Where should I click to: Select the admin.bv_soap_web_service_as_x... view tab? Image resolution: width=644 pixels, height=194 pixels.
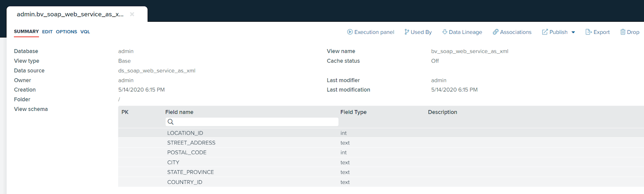(70, 14)
